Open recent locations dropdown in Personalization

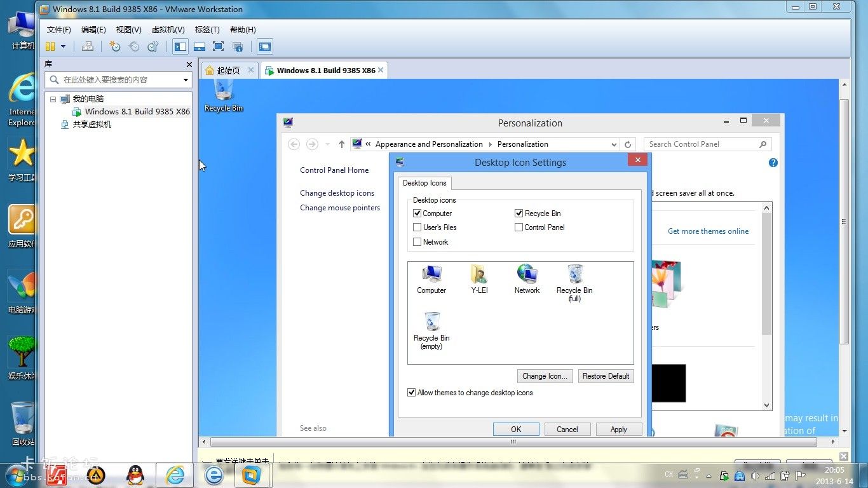[x=328, y=144]
